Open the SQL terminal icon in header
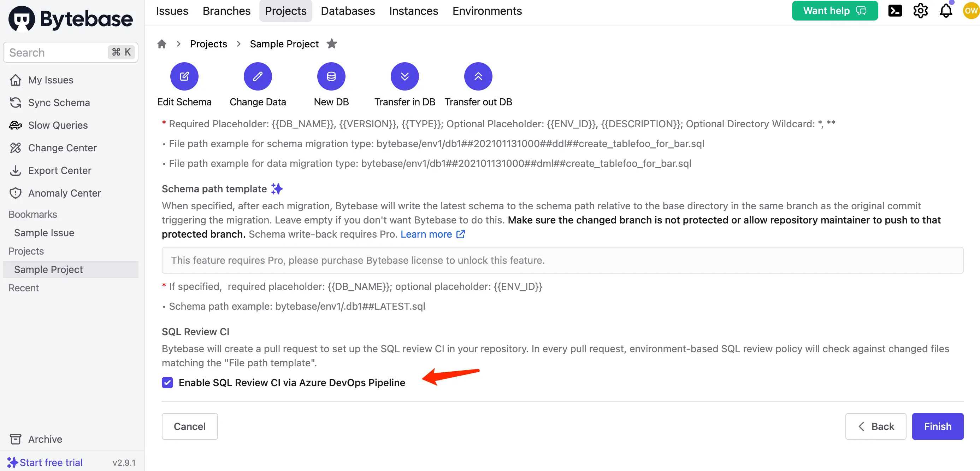This screenshot has height=471, width=980. coord(895,11)
